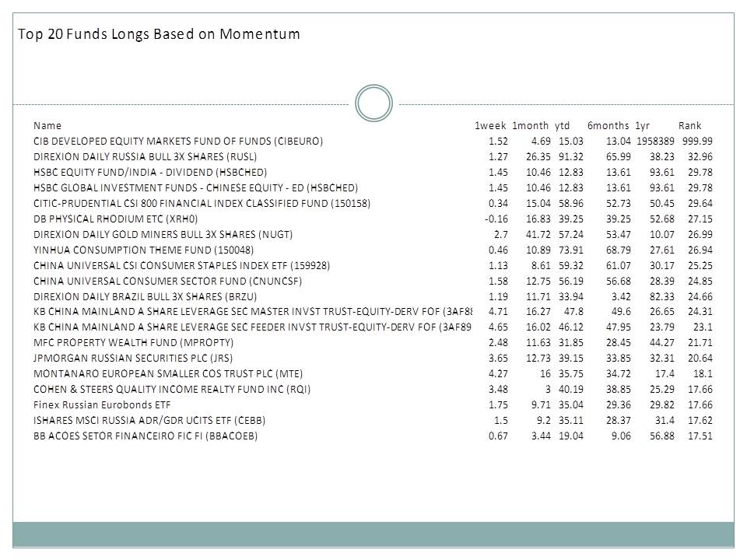Select BB Acoes Setor Financeiro (BBACOEB) row
747x560 pixels.
(x=146, y=436)
